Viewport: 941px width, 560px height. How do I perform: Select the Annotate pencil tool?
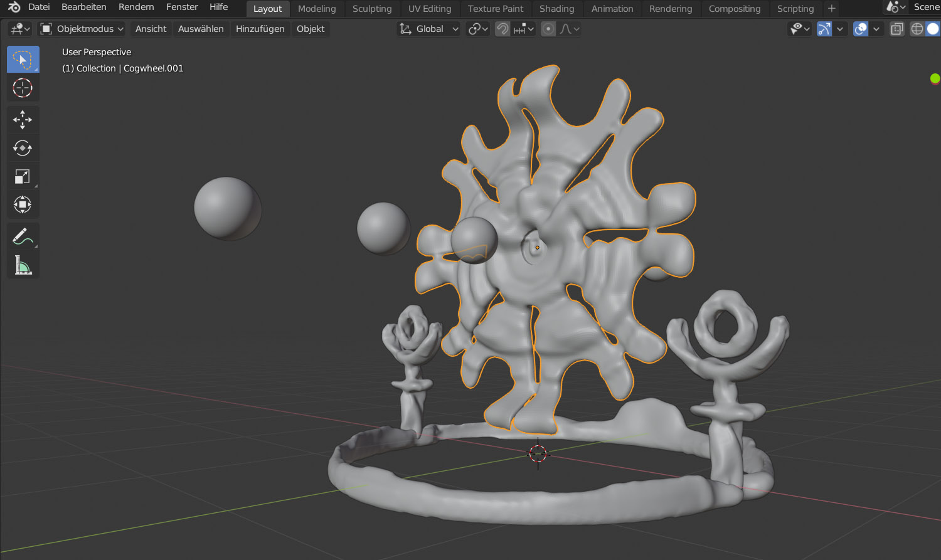(23, 237)
